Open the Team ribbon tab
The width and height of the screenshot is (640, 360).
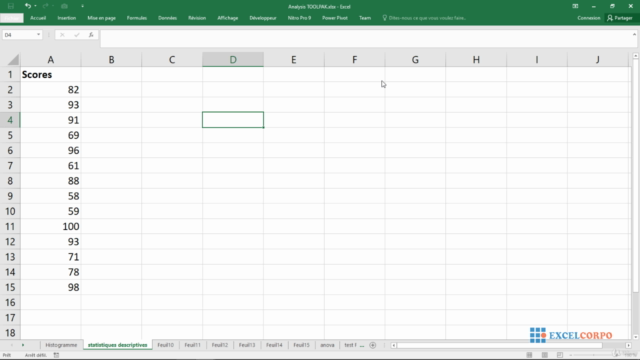pos(365,18)
